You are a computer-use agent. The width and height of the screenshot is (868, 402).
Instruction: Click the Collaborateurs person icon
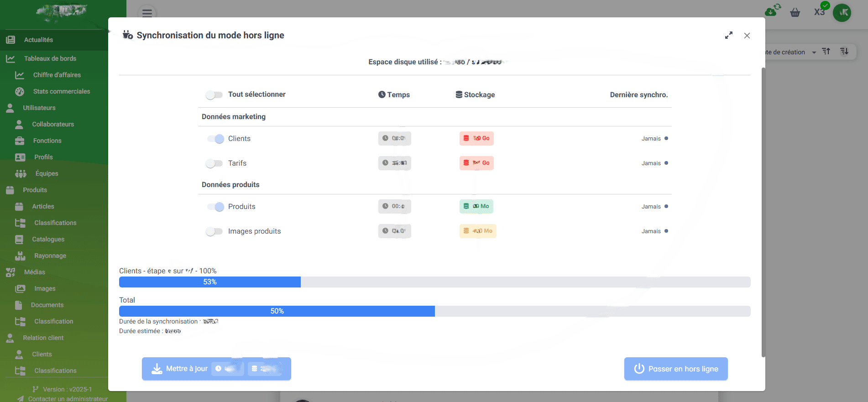pyautogui.click(x=19, y=124)
